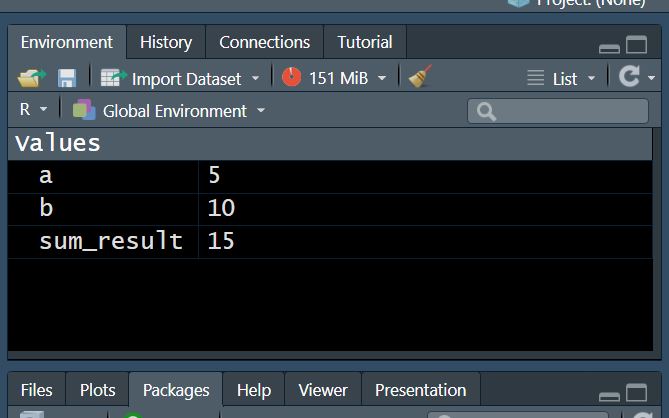
Task: Open the Plots tab
Action: point(97,390)
